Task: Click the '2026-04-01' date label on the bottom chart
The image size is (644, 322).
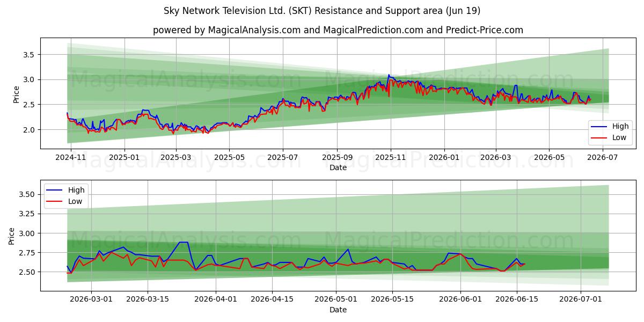Action: [216, 299]
